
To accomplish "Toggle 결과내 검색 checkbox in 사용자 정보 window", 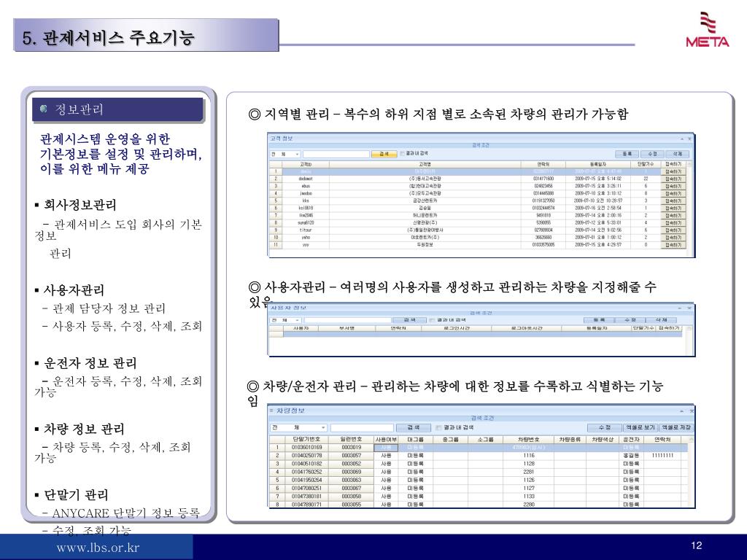I will click(433, 320).
